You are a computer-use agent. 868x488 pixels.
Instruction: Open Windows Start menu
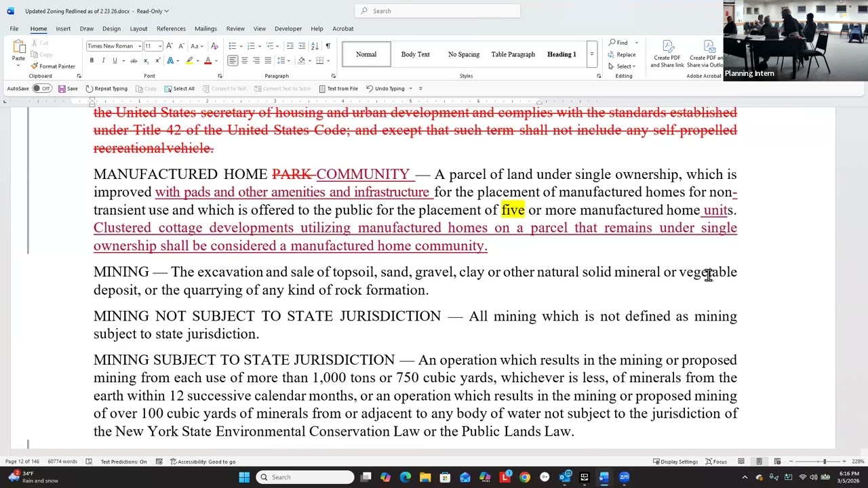pos(244,477)
